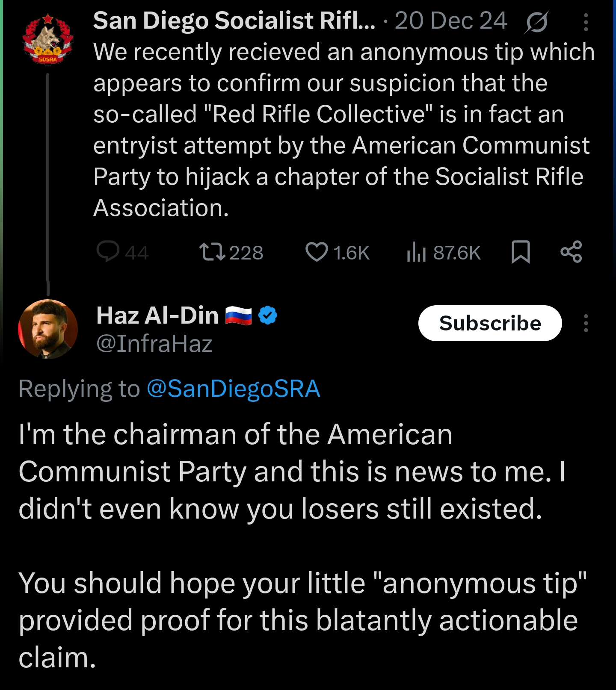The width and height of the screenshot is (616, 690).
Task: Open the @InfraHaz handle
Action: 154,344
